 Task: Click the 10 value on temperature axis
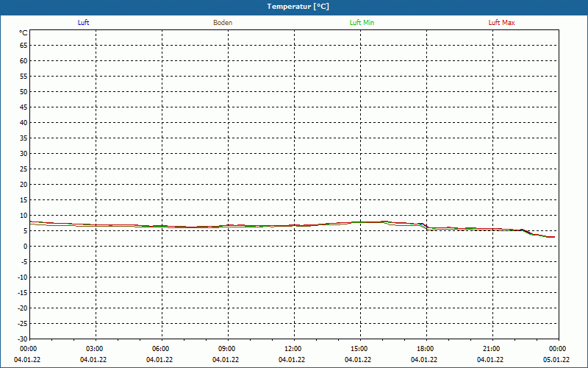[24, 216]
